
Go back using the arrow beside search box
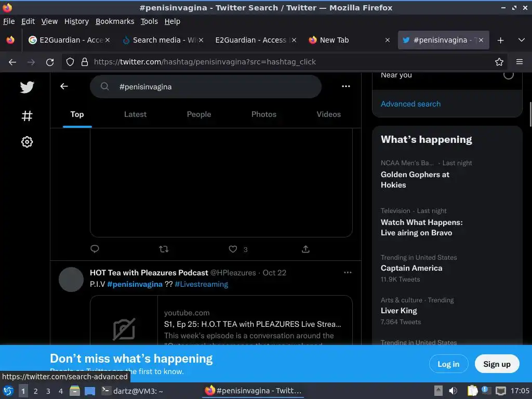click(x=64, y=87)
